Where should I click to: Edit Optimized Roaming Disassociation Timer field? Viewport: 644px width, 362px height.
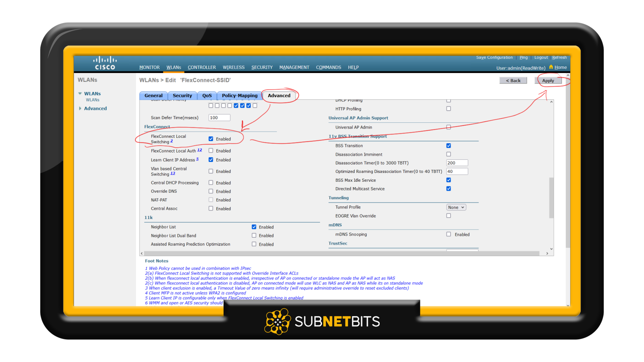[x=457, y=171]
